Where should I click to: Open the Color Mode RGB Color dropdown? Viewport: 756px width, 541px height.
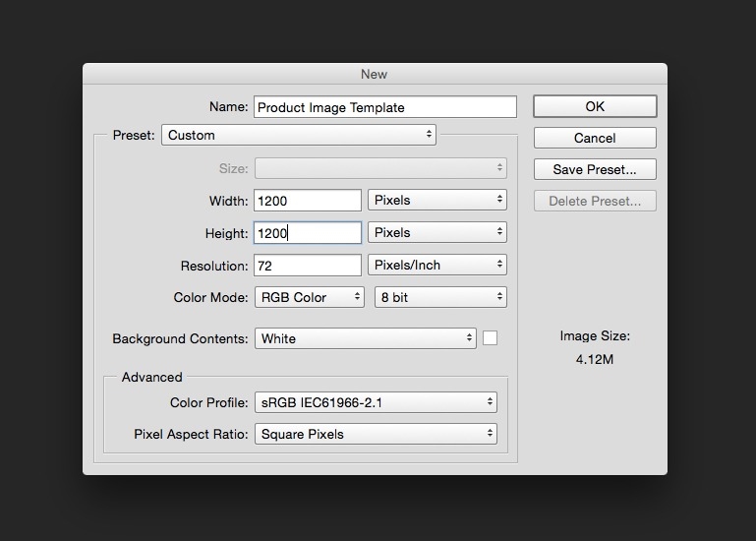pyautogui.click(x=310, y=297)
